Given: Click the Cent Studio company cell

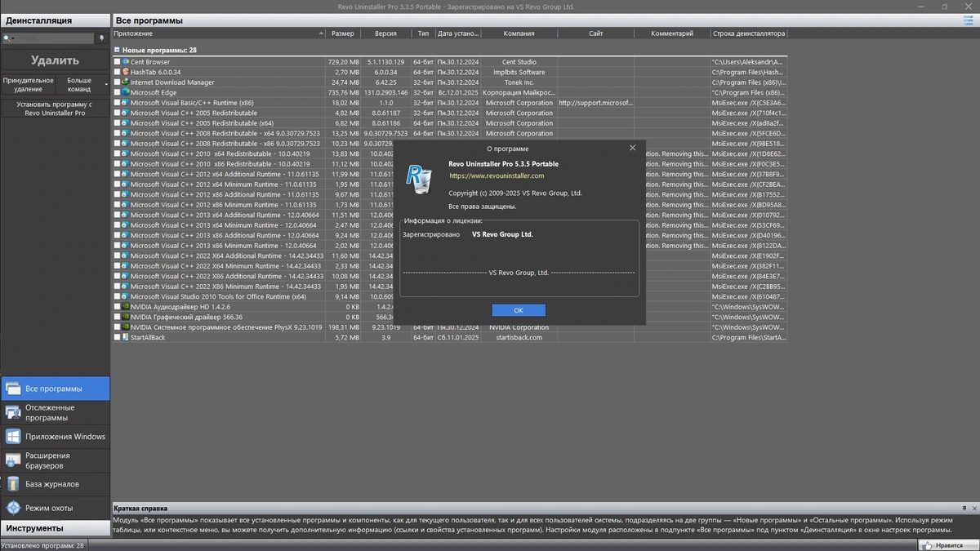Looking at the screenshot, I should (x=519, y=62).
